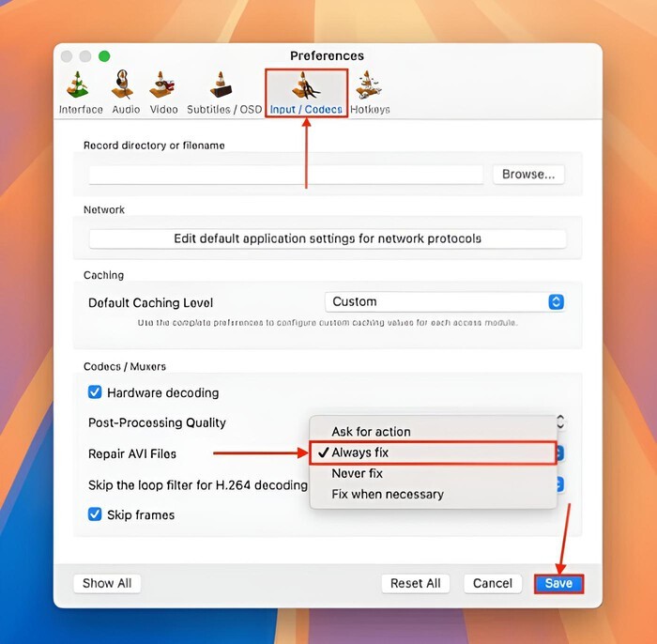Select 'Never fix' from the list

(x=357, y=473)
